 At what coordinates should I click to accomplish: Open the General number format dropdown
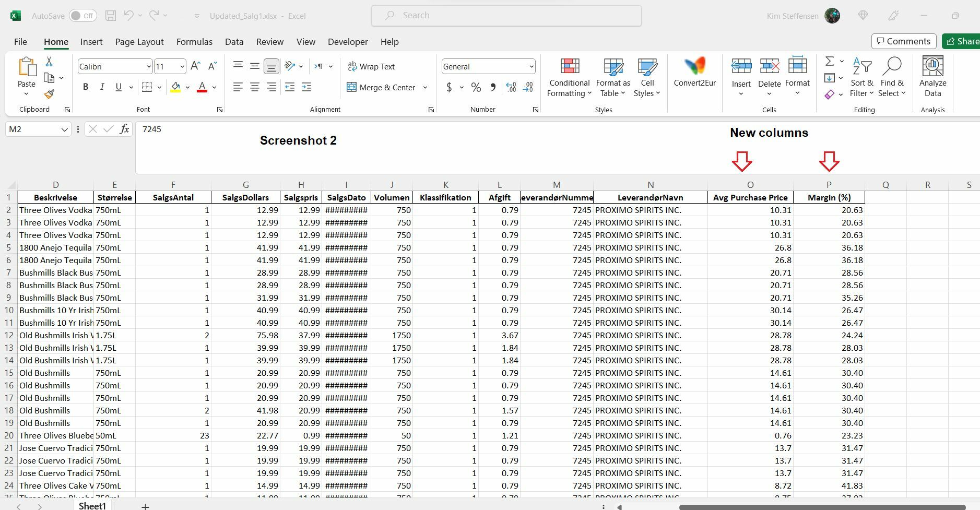(532, 66)
